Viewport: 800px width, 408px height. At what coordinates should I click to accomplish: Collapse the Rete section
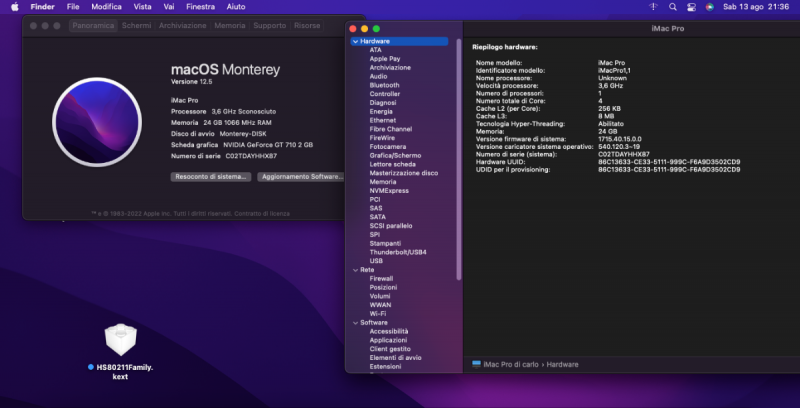[354, 270]
